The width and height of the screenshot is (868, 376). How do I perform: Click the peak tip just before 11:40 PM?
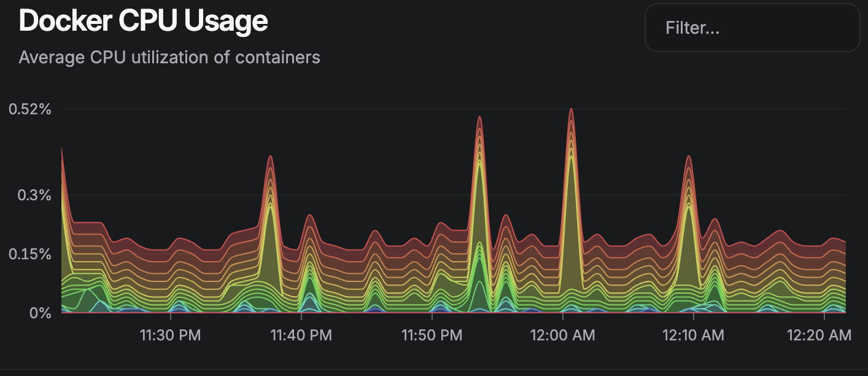click(x=270, y=157)
